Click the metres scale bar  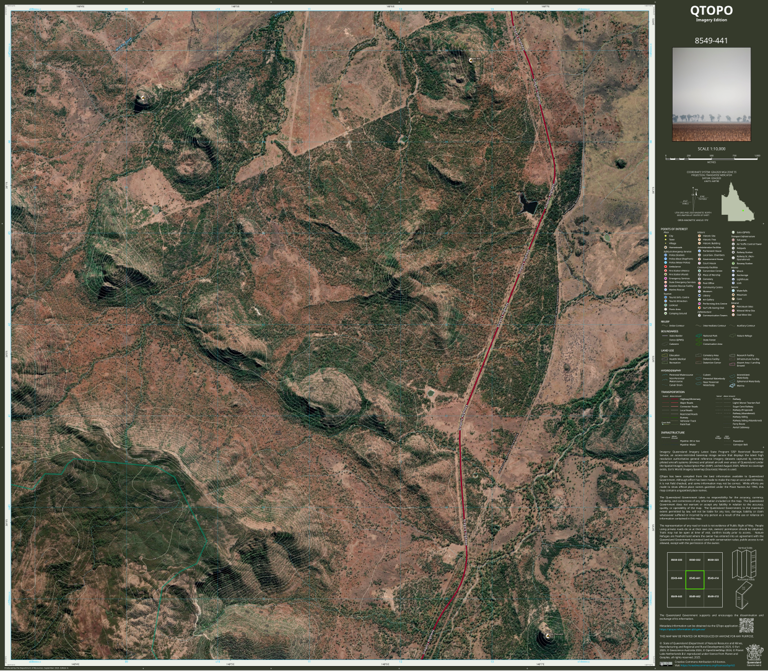point(713,158)
